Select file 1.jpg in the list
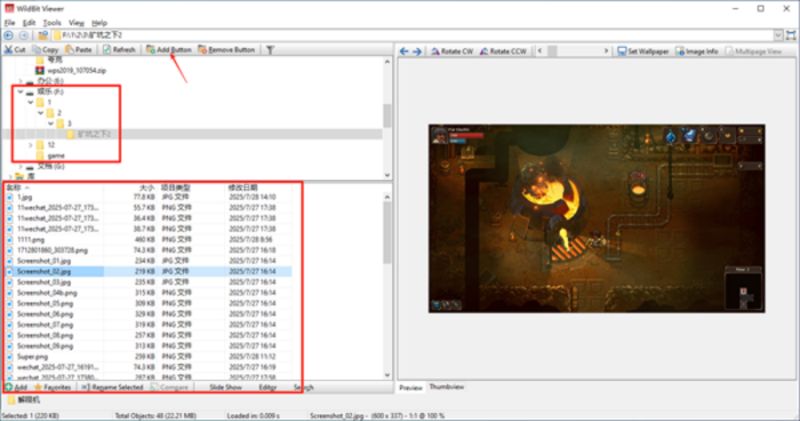 point(24,197)
